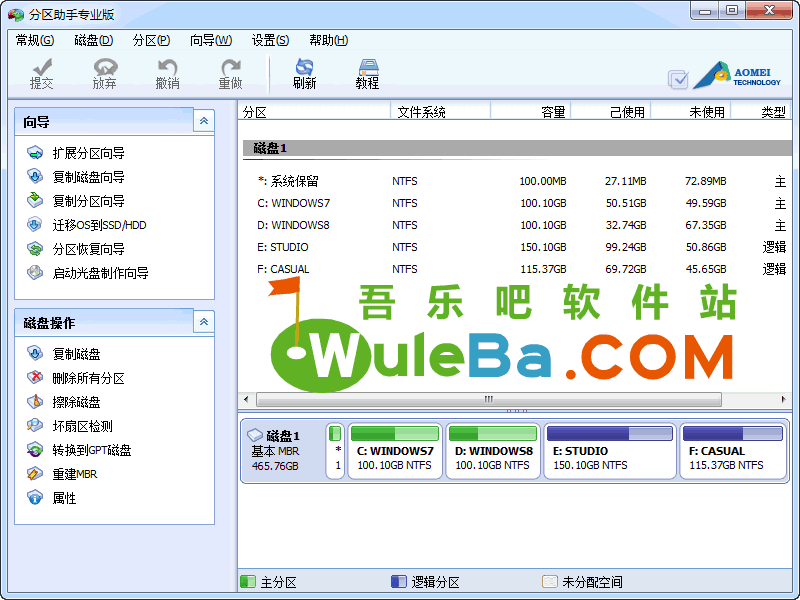Click the 重建MBR icon
800x600 pixels.
point(35,473)
